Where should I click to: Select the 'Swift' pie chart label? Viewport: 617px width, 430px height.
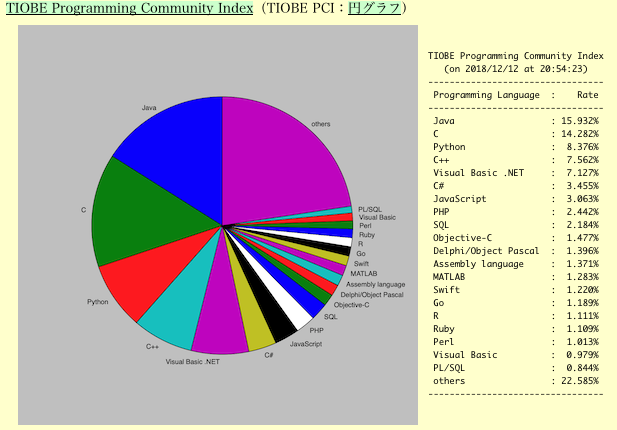click(361, 264)
